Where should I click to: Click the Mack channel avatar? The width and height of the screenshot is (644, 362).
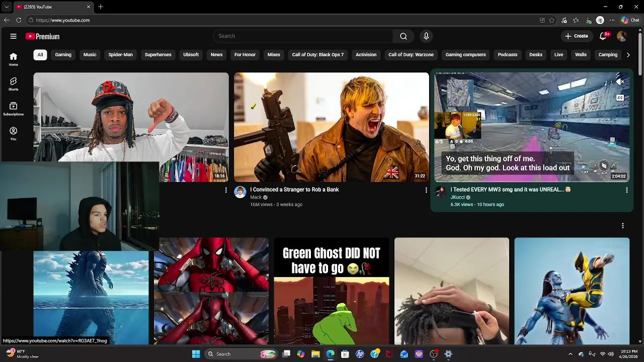click(x=240, y=193)
